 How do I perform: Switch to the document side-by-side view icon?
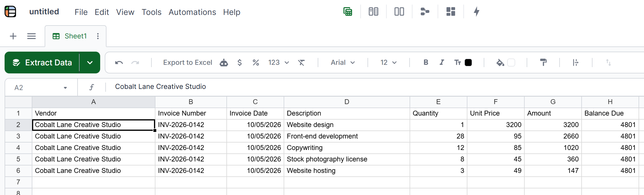tap(374, 12)
